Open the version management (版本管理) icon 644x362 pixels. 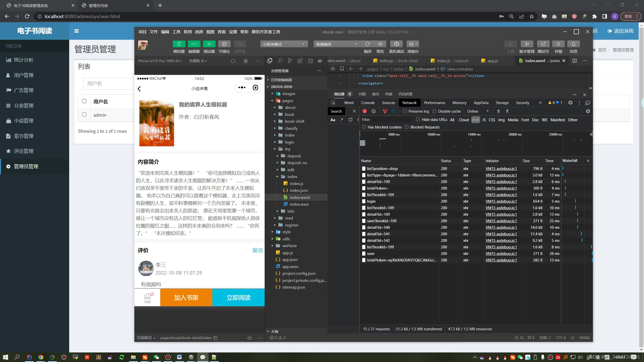(527, 44)
